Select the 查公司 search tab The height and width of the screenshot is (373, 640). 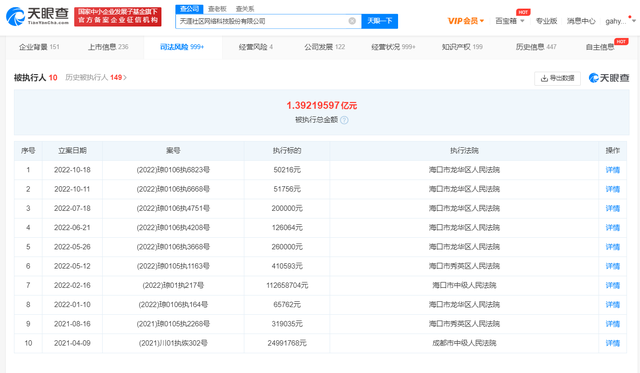(x=189, y=9)
